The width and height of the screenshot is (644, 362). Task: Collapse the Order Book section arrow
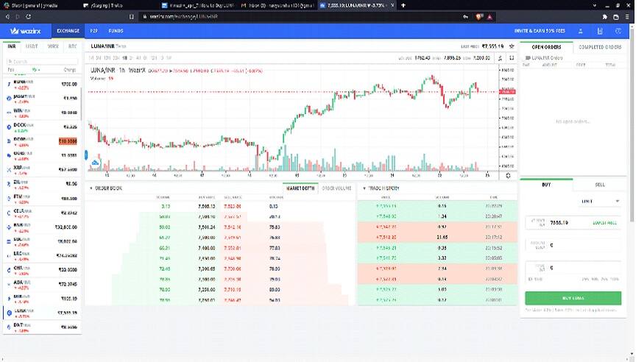[91, 188]
